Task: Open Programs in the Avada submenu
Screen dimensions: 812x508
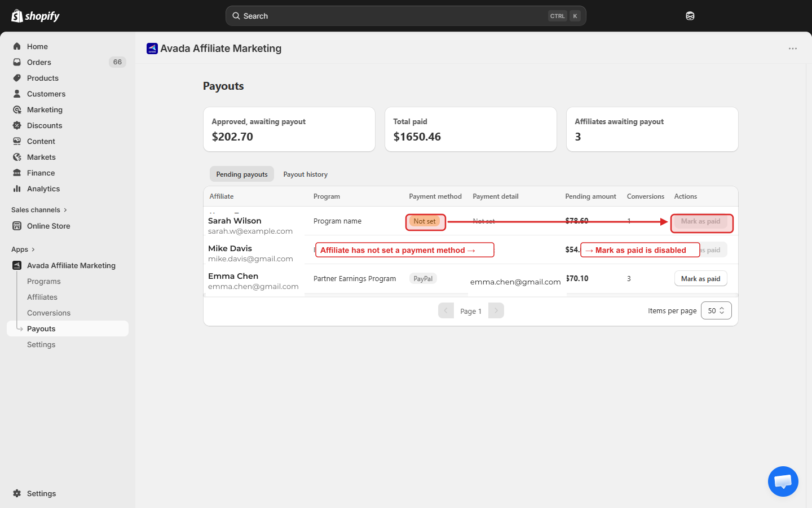Action: click(x=44, y=281)
